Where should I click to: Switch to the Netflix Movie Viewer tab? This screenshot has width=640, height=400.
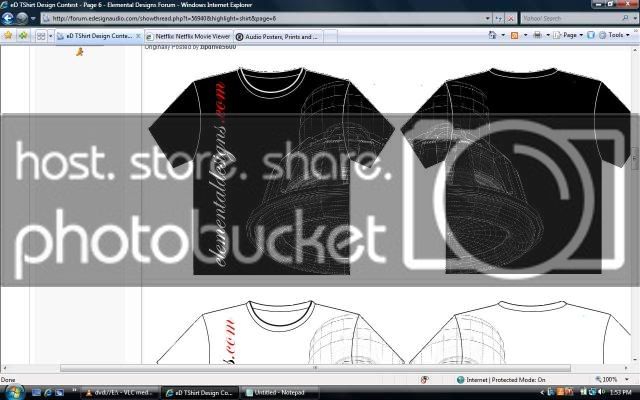189,37
